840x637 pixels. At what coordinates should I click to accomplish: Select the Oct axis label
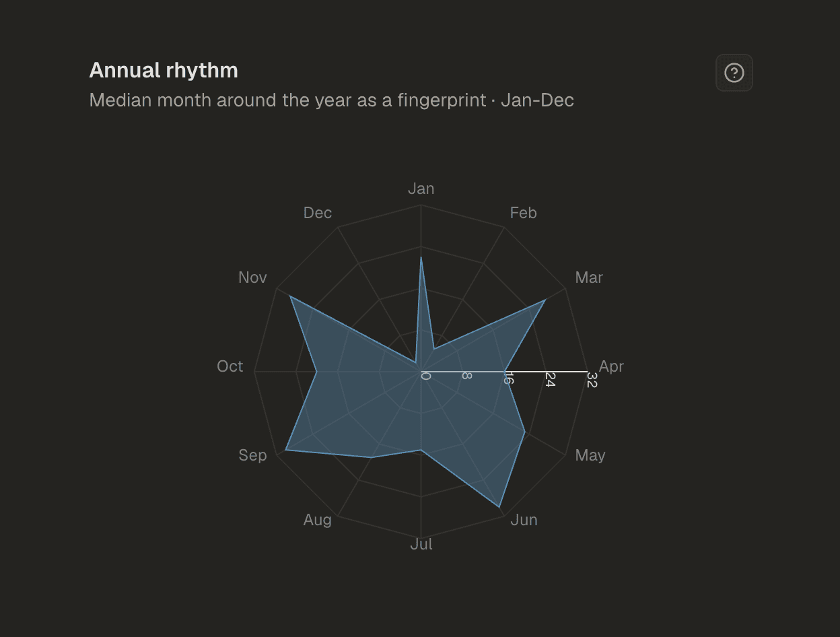[x=230, y=366]
